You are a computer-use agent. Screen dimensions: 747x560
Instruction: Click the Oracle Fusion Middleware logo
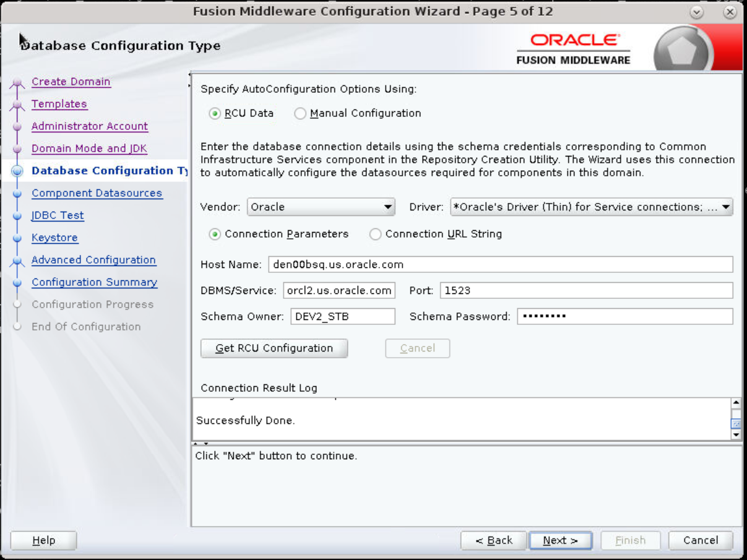(x=573, y=49)
